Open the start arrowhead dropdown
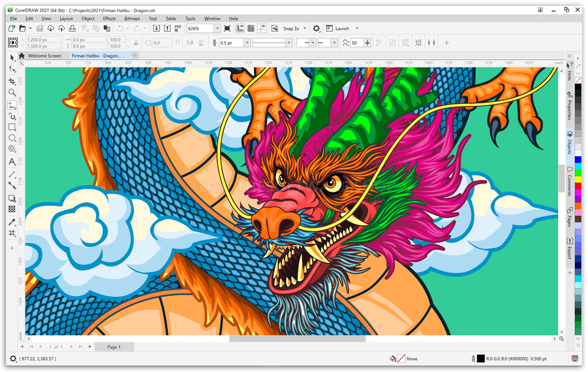Screen dimensions: 588x372 click(313, 43)
